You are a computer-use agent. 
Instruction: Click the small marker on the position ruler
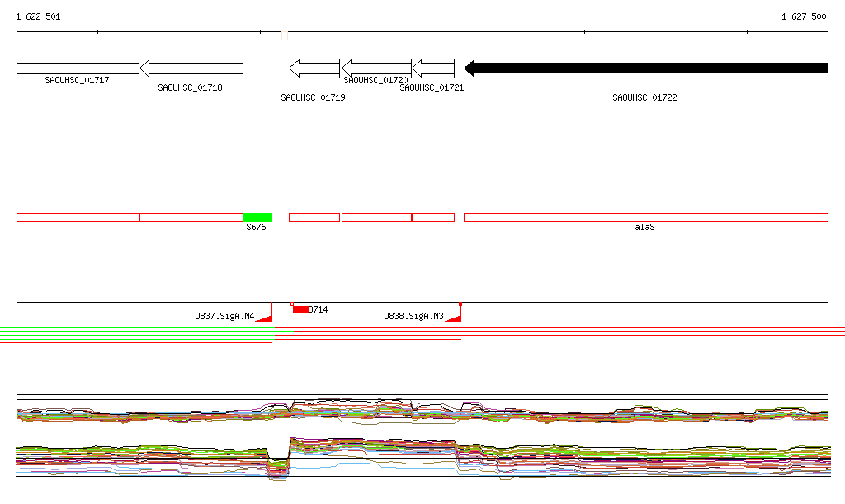(285, 36)
